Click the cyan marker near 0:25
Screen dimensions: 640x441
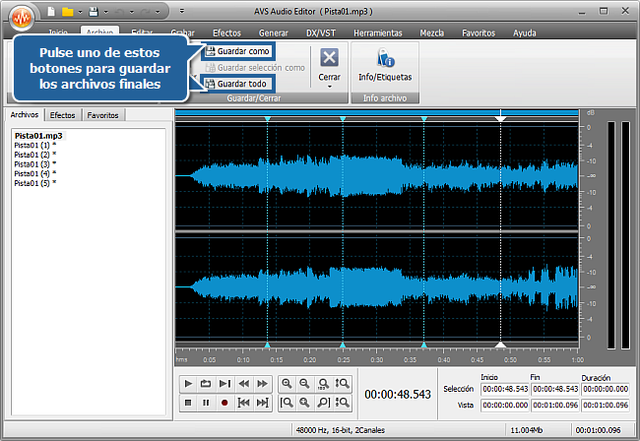[342, 118]
